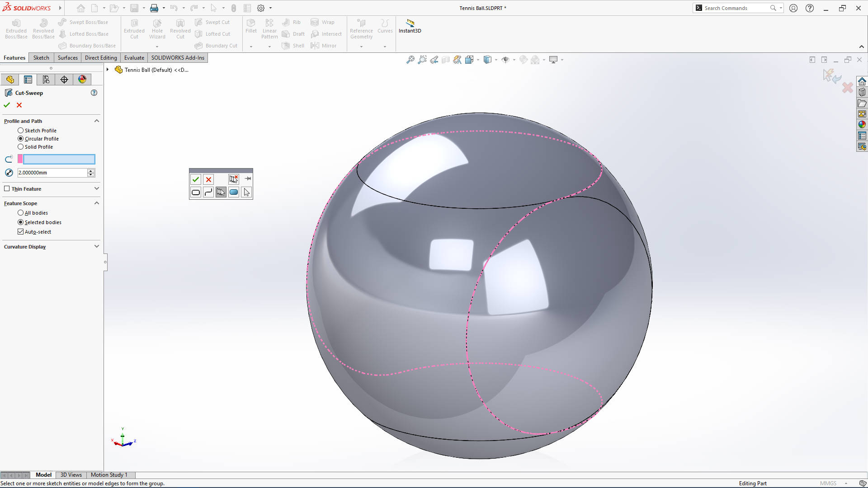Select the Mirror feature
868x488 pixels.
click(324, 45)
